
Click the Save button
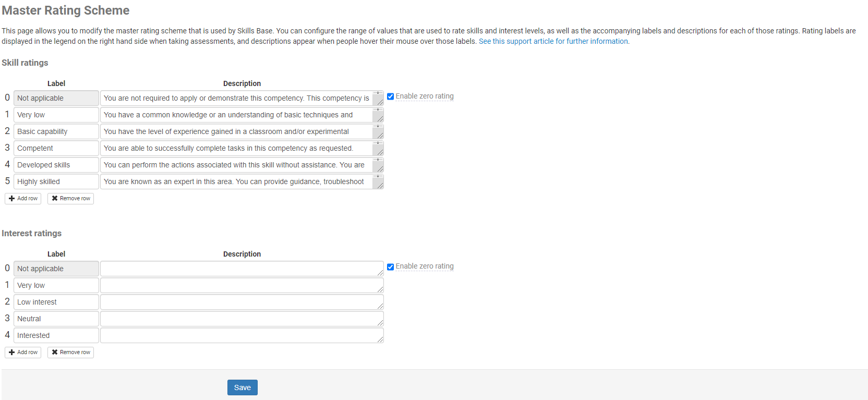click(x=242, y=387)
